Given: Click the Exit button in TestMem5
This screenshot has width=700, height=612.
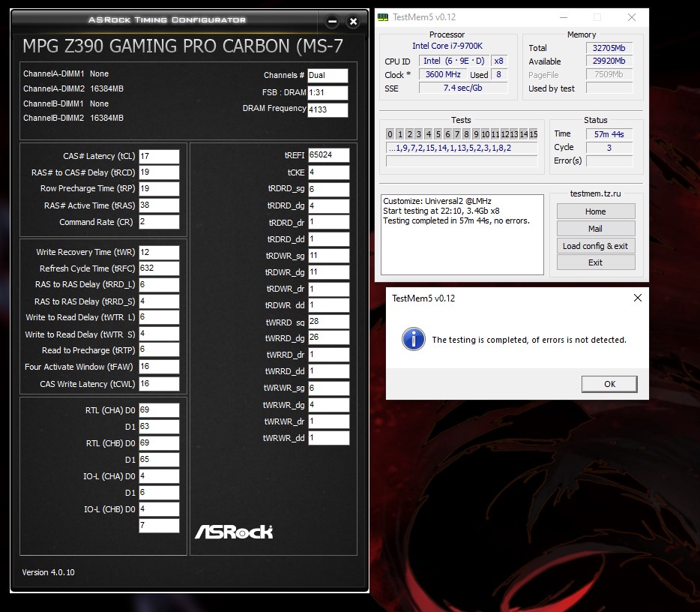Looking at the screenshot, I should click(596, 262).
